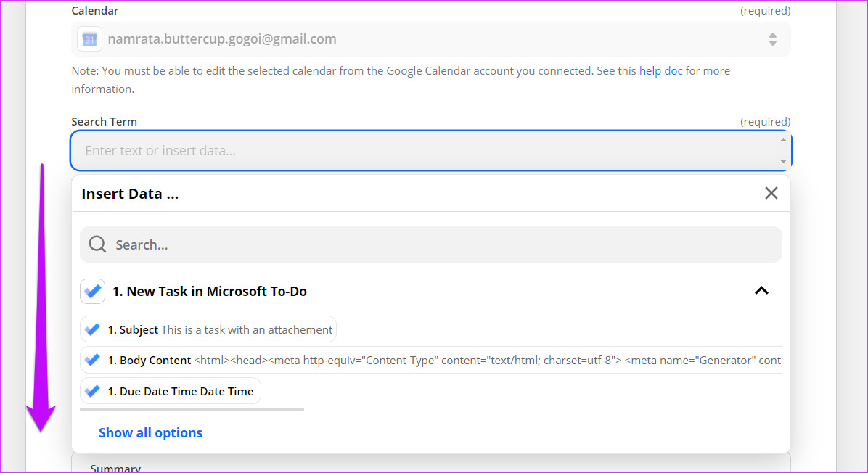Click the magnifying glass icon in search bar
This screenshot has width=868, height=473.
[x=97, y=244]
